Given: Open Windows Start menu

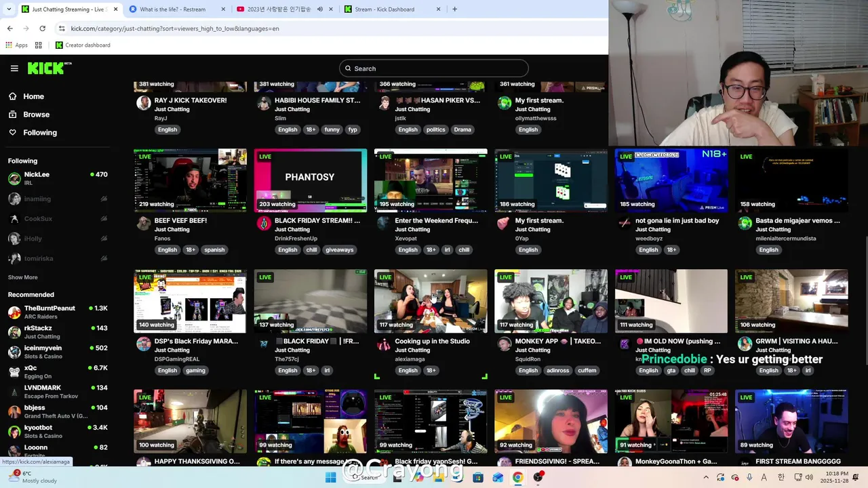Looking at the screenshot, I should pos(330,477).
